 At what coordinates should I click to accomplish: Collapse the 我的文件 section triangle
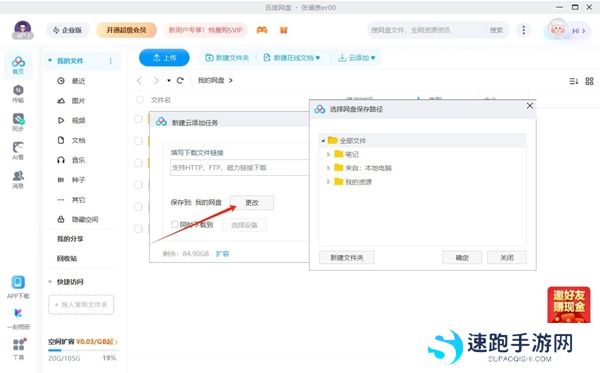pos(50,61)
